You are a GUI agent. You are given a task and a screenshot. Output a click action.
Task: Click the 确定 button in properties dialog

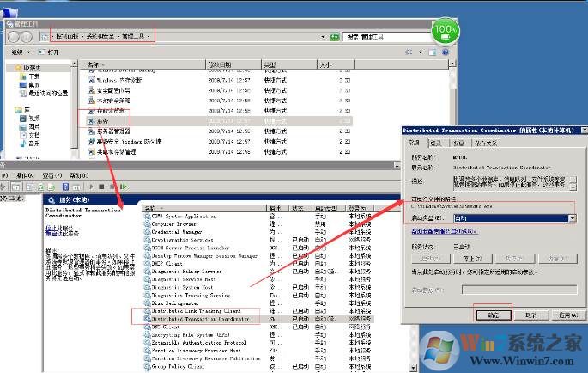492,315
